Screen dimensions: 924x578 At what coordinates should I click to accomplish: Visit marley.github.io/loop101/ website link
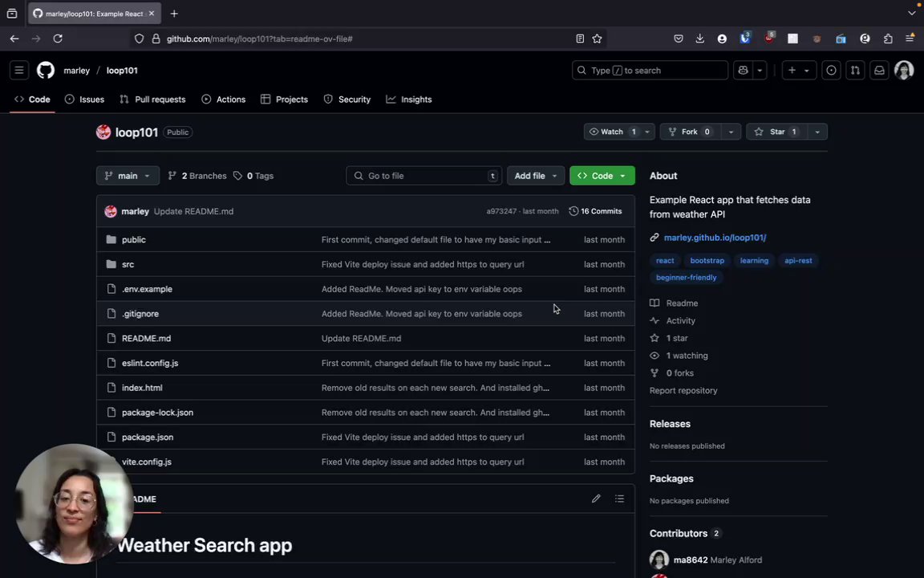[715, 237]
